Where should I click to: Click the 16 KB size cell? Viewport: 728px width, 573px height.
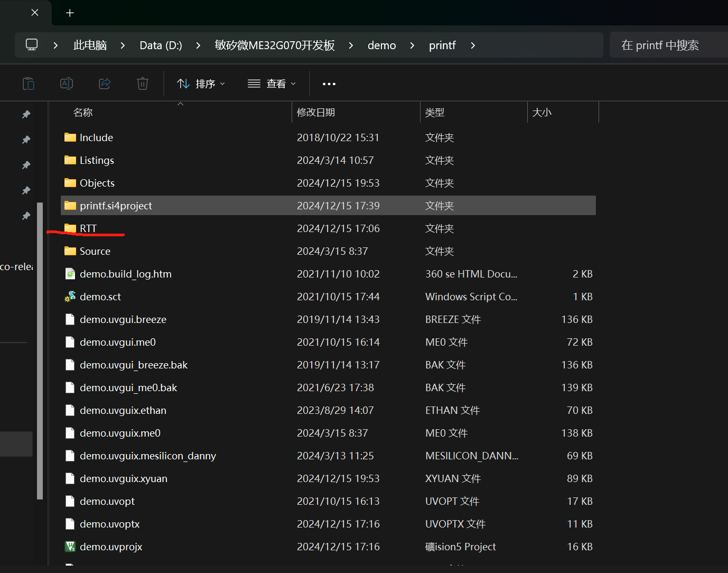pos(580,547)
